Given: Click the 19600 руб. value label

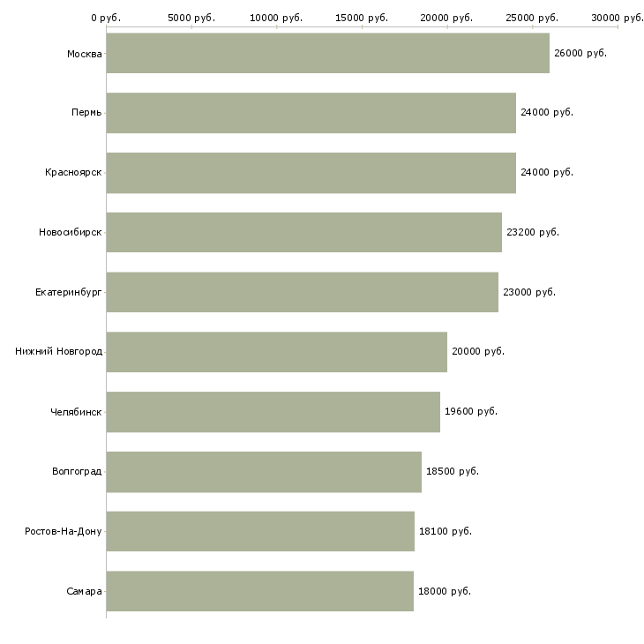Looking at the screenshot, I should 471,412.
